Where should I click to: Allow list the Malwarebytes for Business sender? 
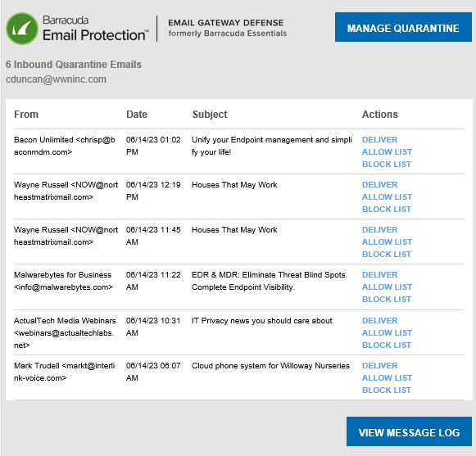click(x=387, y=287)
